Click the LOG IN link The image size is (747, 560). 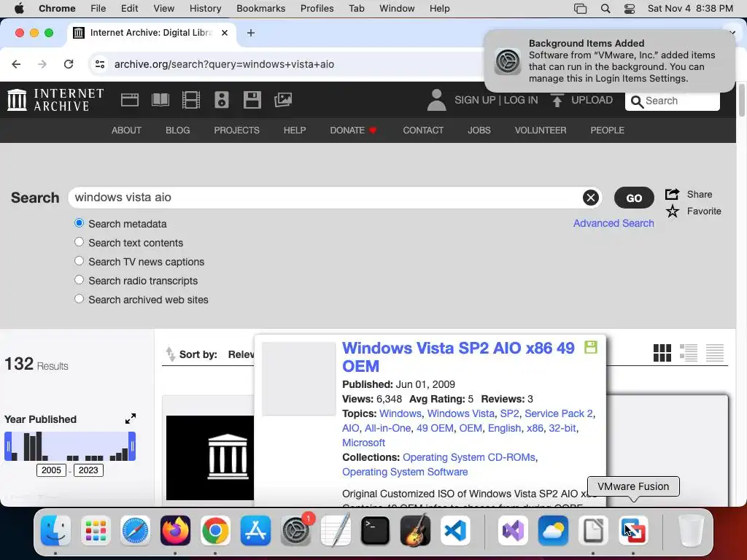pyautogui.click(x=521, y=100)
